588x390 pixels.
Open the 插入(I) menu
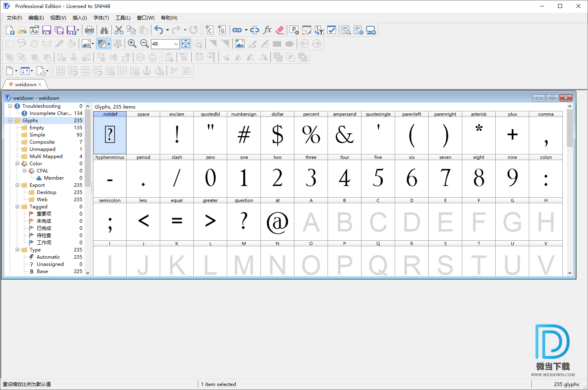80,18
